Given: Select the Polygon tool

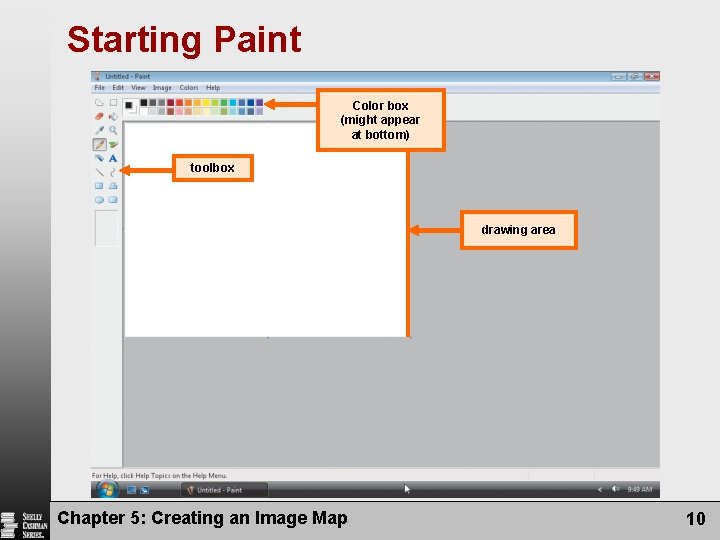Looking at the screenshot, I should click(113, 186).
